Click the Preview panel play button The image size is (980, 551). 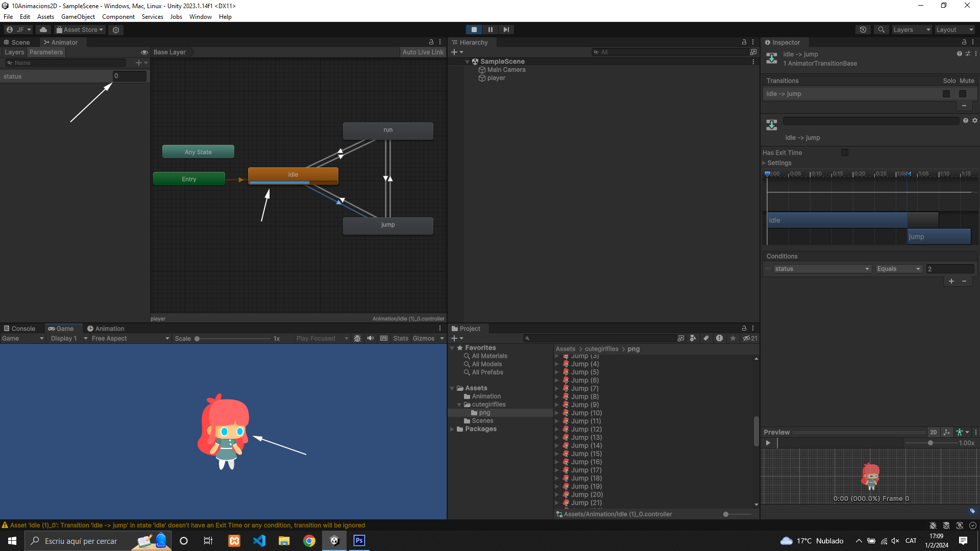point(768,443)
